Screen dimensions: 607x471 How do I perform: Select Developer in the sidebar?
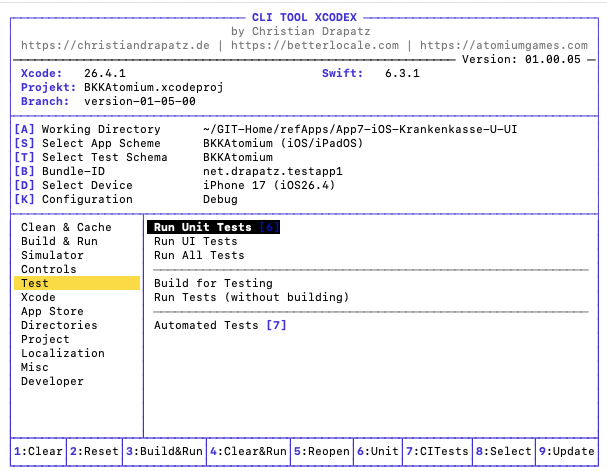(52, 381)
